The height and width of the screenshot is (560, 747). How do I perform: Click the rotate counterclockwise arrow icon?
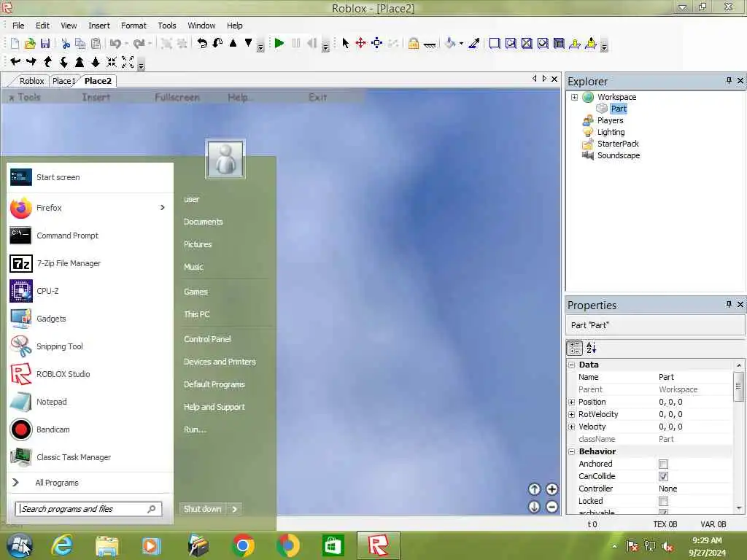(x=203, y=43)
